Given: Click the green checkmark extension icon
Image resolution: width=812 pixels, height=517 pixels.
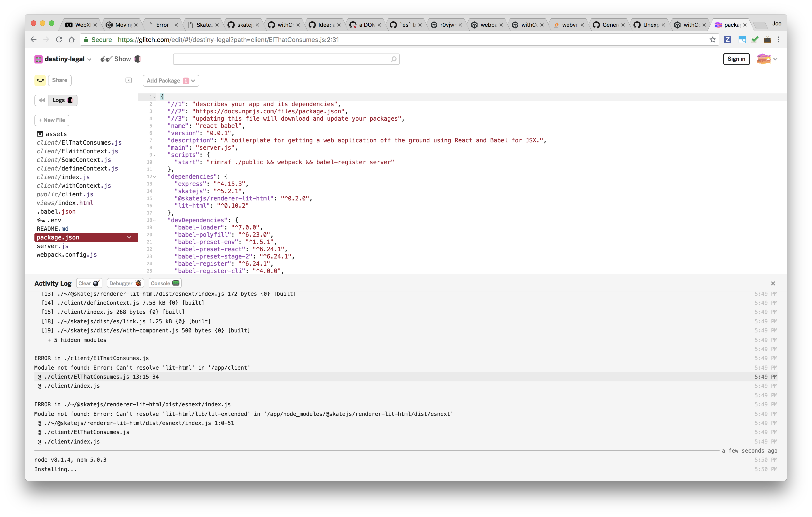Looking at the screenshot, I should (x=755, y=39).
